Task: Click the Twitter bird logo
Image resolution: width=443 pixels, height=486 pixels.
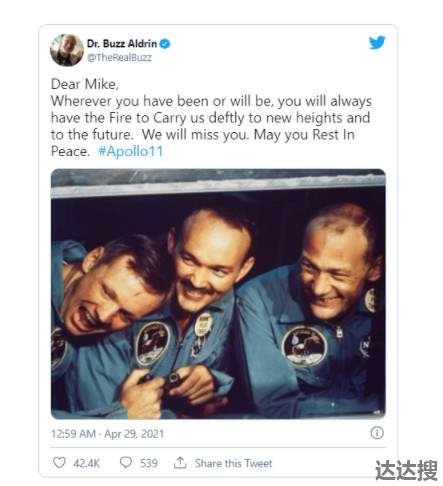Action: [377, 42]
